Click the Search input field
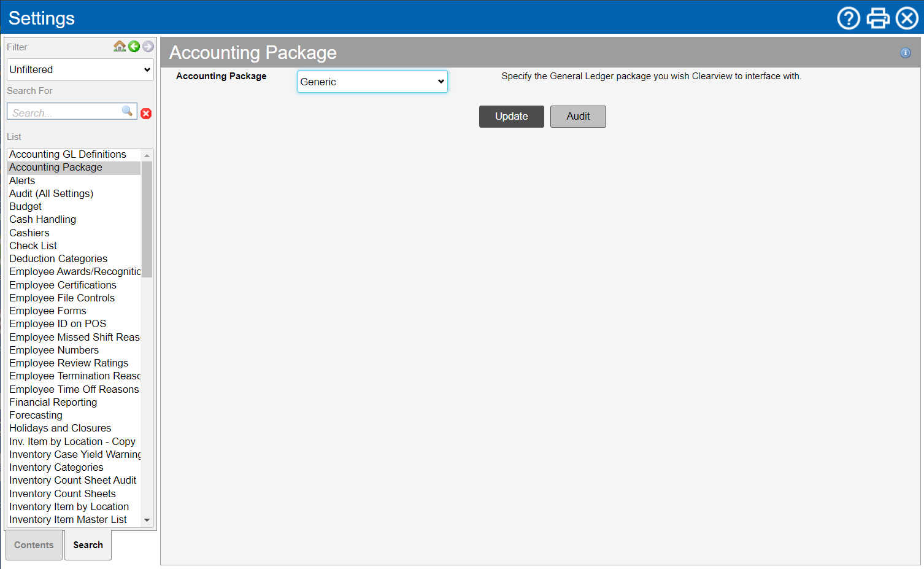The height and width of the screenshot is (569, 924). click(64, 113)
